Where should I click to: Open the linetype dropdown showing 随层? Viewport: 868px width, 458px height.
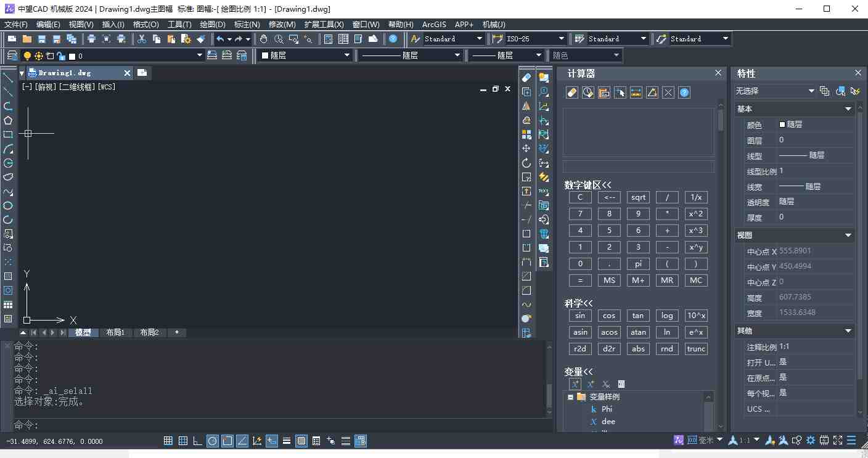click(459, 55)
